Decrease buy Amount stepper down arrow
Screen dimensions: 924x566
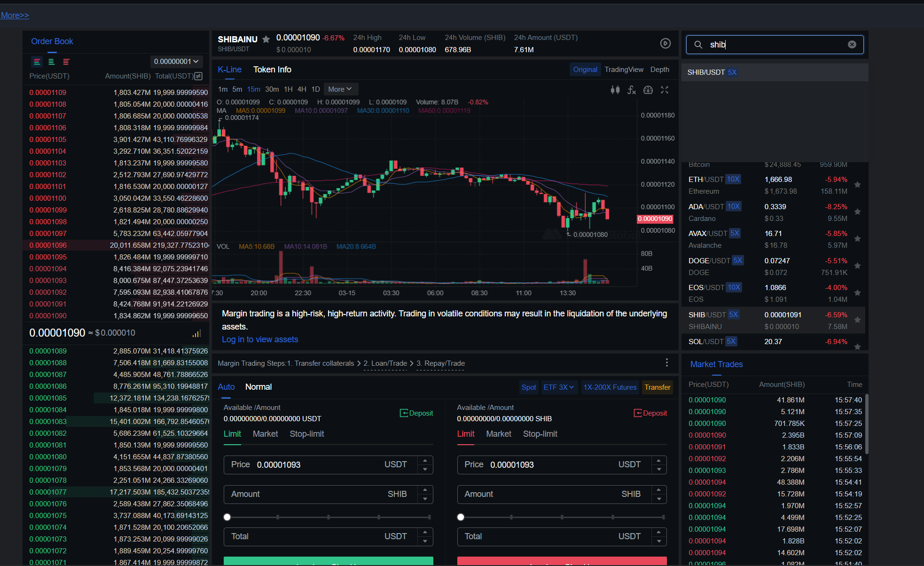point(425,499)
